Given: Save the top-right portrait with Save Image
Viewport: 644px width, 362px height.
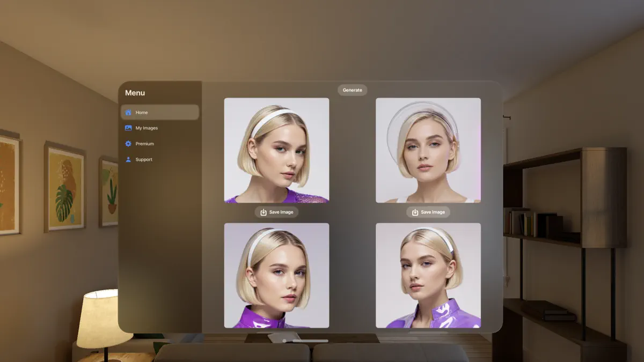Looking at the screenshot, I should tap(428, 212).
